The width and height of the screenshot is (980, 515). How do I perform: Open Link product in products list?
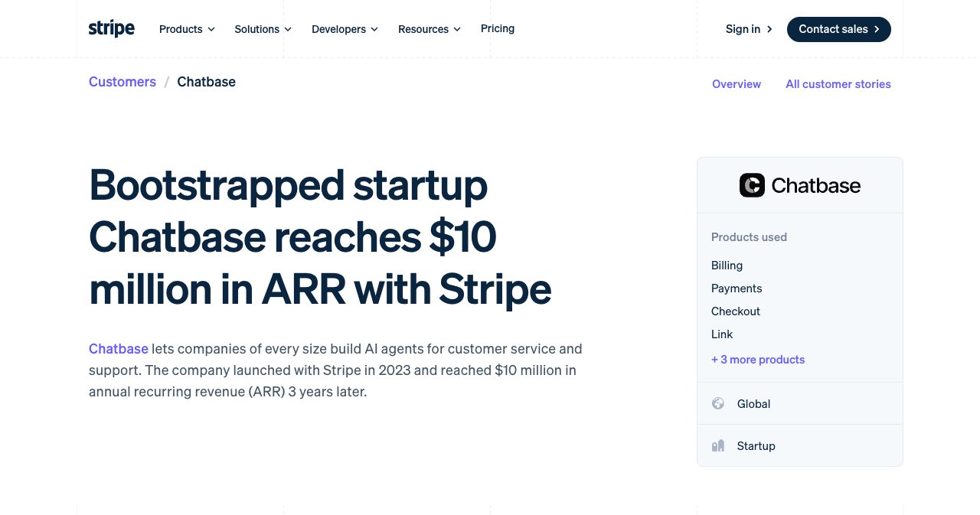point(722,334)
